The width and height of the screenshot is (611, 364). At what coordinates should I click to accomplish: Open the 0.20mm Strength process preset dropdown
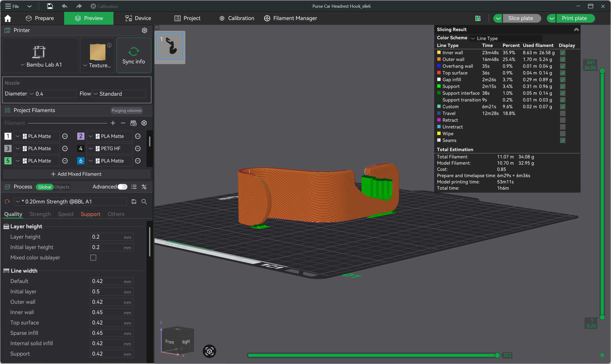coord(70,202)
